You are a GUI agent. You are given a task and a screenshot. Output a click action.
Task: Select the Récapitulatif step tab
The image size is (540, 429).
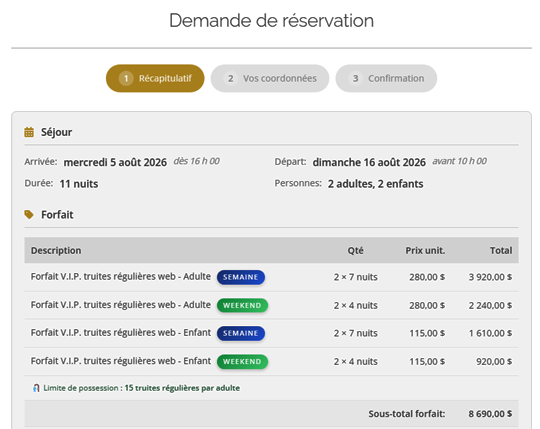[x=155, y=78]
